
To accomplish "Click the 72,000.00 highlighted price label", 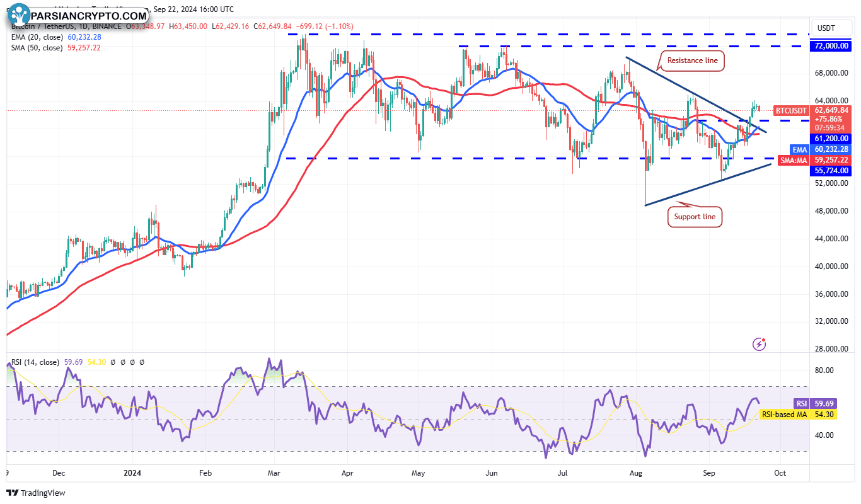I will 832,46.
